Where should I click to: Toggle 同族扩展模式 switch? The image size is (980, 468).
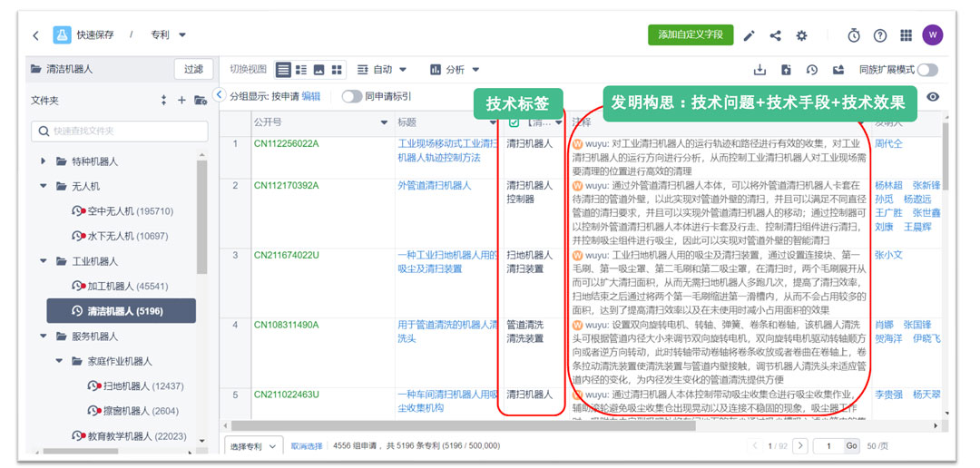[x=927, y=70]
